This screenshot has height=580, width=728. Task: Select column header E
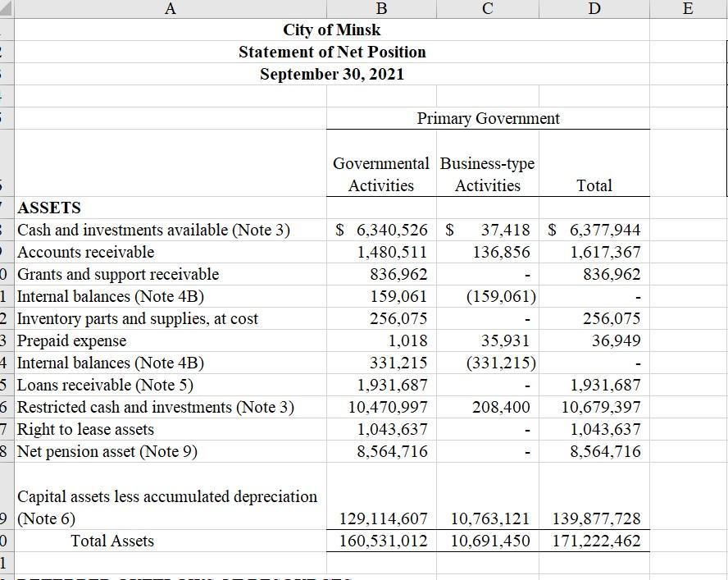coord(689,8)
